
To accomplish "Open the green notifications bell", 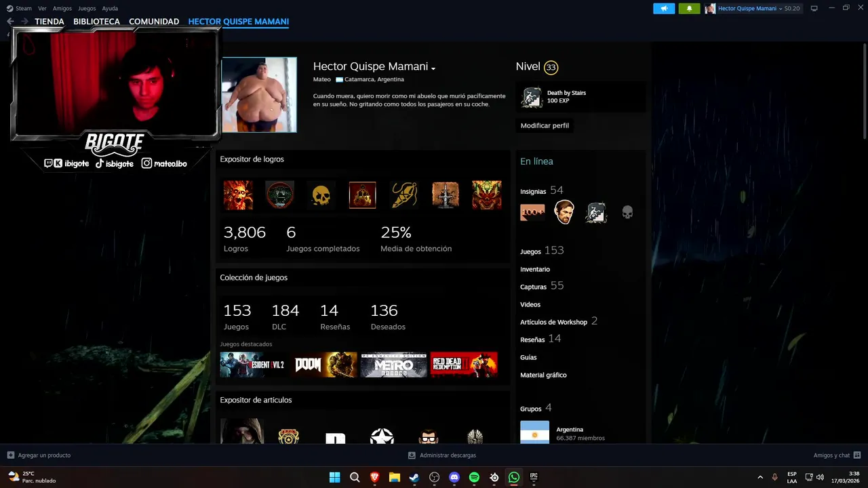I will pyautogui.click(x=689, y=8).
